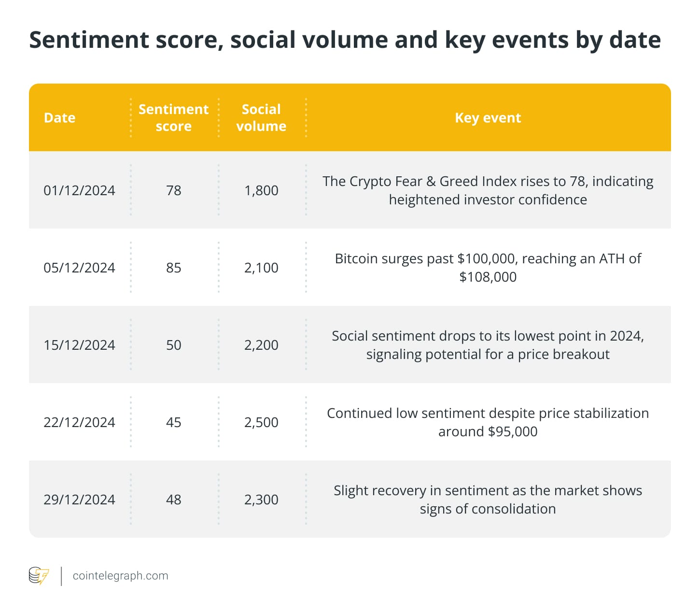
Task: Click the social volume 2,200 cell
Action: [x=261, y=345]
